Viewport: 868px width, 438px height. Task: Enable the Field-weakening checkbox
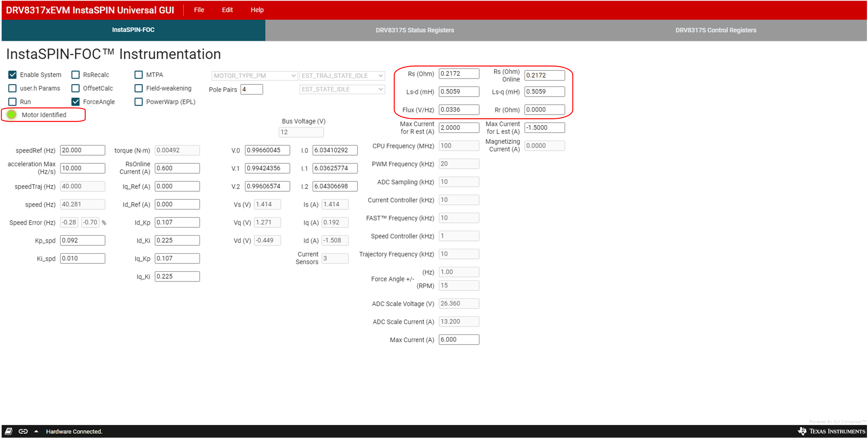point(139,88)
